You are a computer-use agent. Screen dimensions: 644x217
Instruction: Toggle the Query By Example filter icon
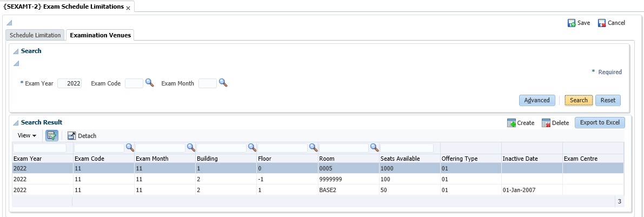(x=52, y=136)
